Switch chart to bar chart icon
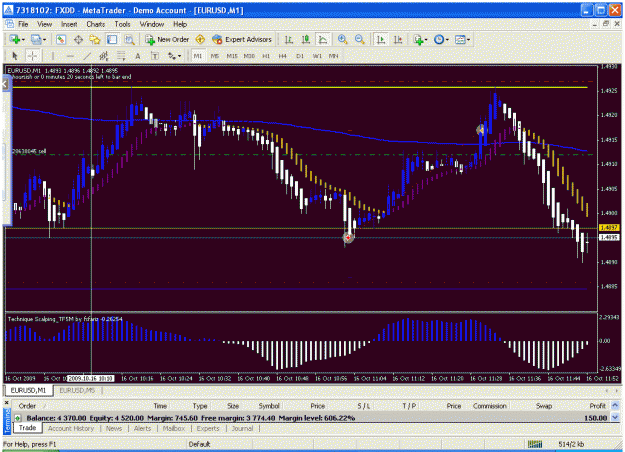Viewport: 625px width, 452px height. 289,39
